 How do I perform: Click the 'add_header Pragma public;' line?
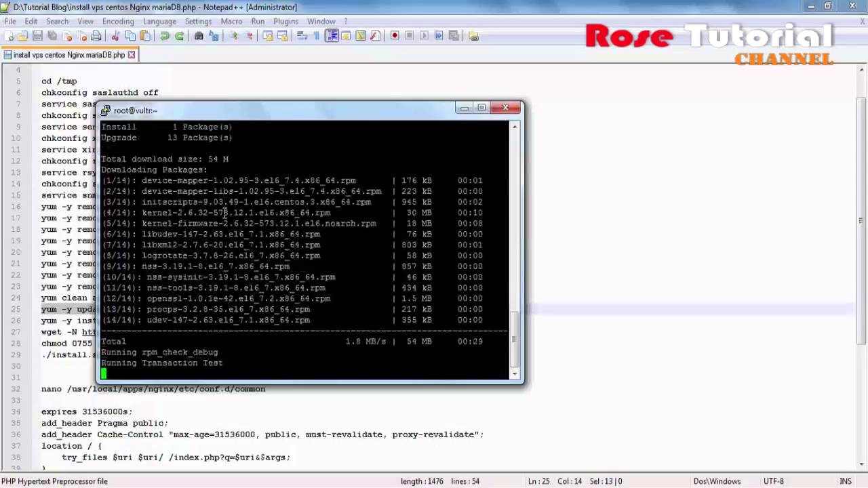click(104, 423)
